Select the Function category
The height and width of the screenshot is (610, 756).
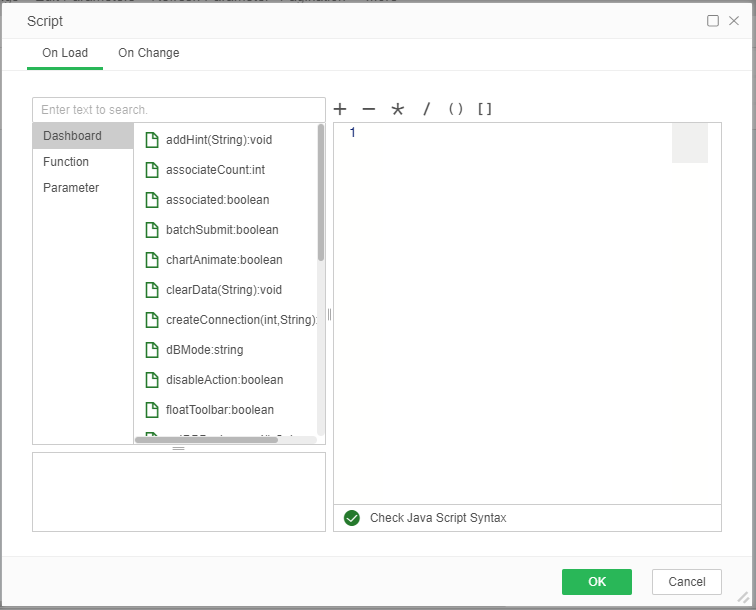[66, 162]
